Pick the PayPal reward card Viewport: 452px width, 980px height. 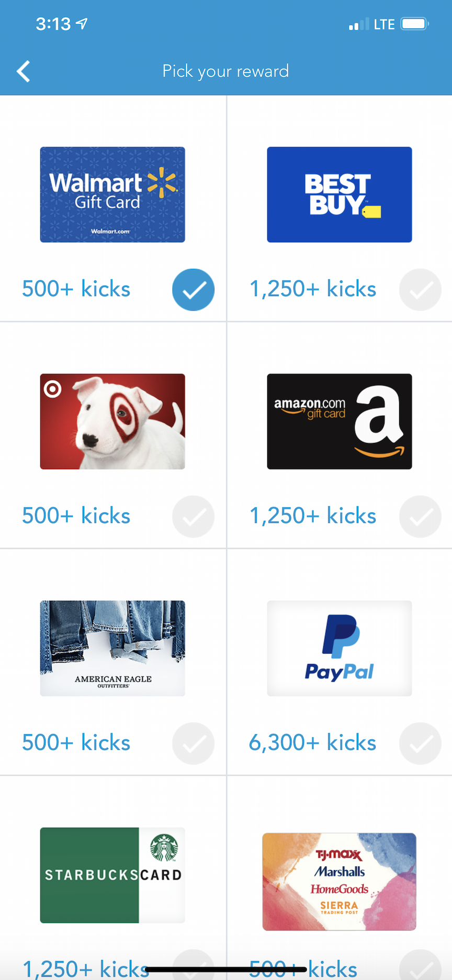(x=340, y=648)
